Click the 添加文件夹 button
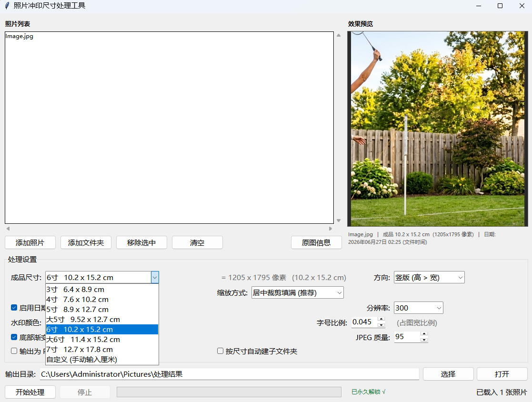 point(86,242)
